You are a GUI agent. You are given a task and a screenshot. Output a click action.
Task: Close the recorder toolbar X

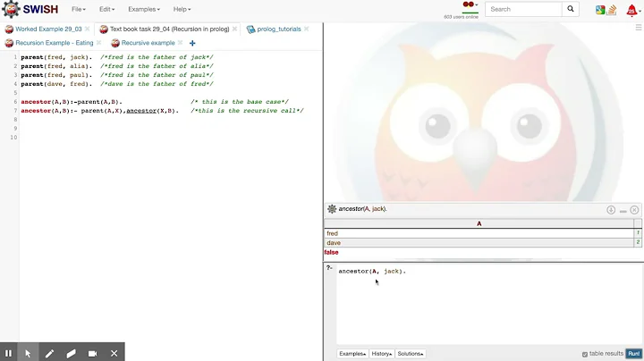click(x=114, y=353)
